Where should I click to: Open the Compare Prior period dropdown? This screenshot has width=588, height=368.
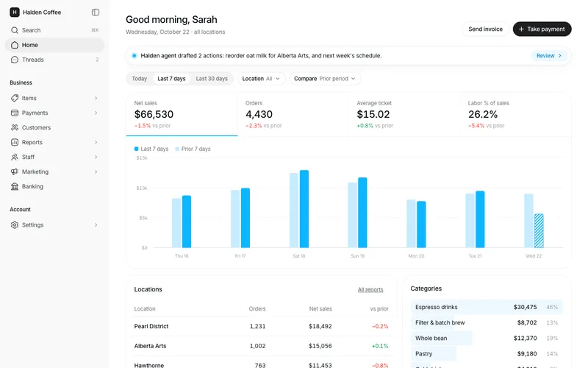pos(325,79)
